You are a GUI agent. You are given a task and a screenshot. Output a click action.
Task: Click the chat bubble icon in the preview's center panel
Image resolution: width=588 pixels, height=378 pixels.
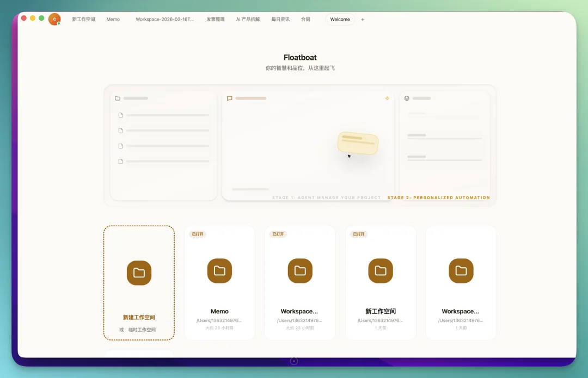[230, 98]
